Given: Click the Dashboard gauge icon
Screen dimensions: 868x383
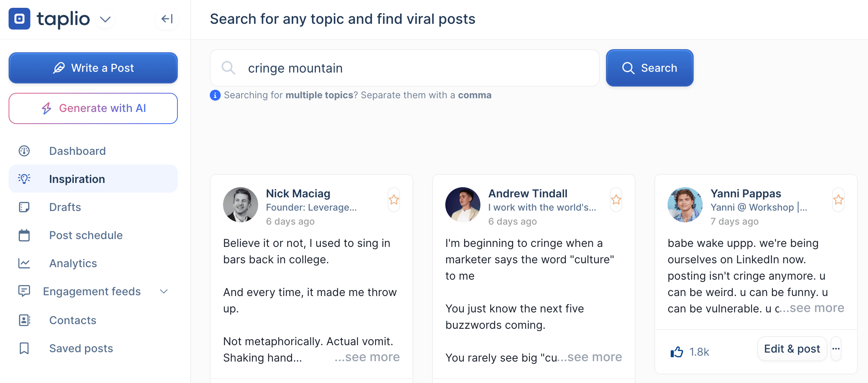Looking at the screenshot, I should (24, 151).
